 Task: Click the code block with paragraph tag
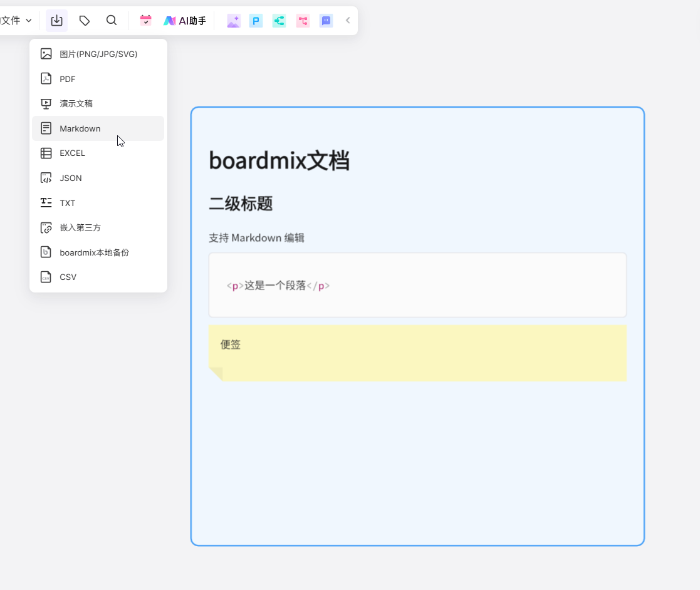417,286
